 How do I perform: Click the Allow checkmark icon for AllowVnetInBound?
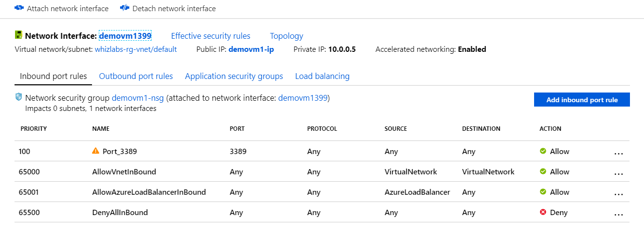(543, 171)
